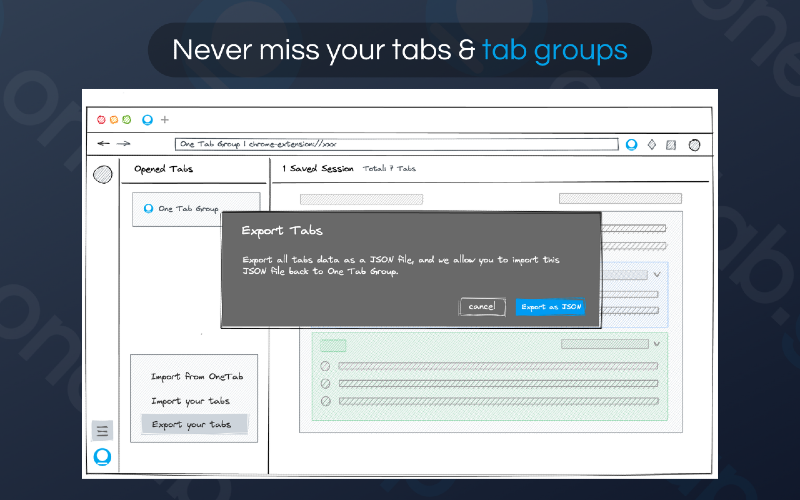Focus the address bar with chrome-extension URL

[x=396, y=144]
